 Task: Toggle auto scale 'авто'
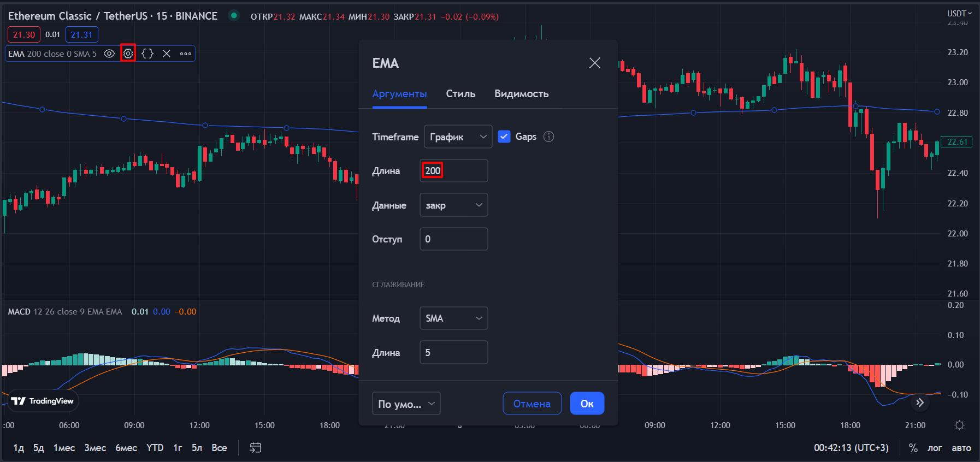(961, 448)
